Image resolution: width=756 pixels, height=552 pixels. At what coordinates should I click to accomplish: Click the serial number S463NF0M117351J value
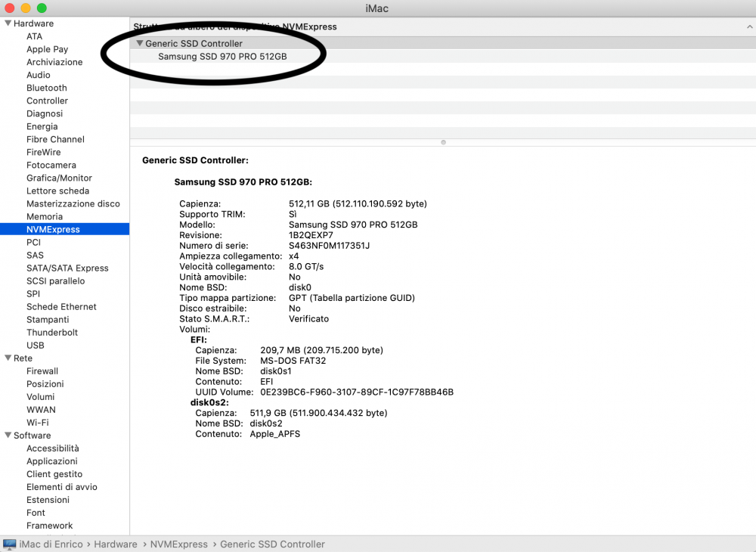(x=329, y=246)
